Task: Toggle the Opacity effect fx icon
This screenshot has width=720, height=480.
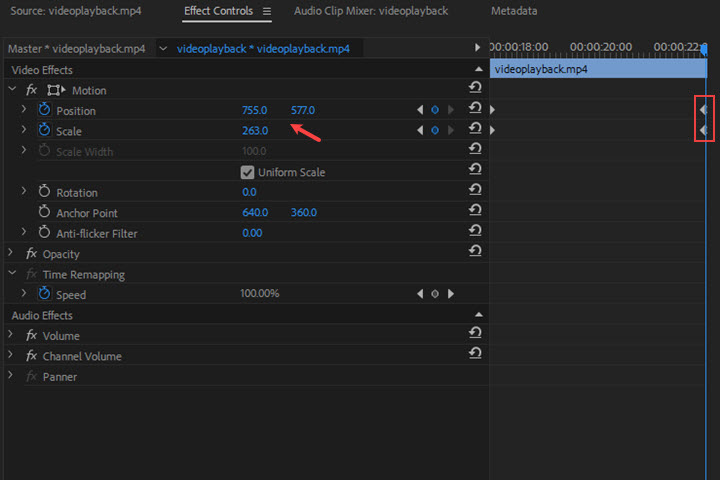Action: pos(31,253)
